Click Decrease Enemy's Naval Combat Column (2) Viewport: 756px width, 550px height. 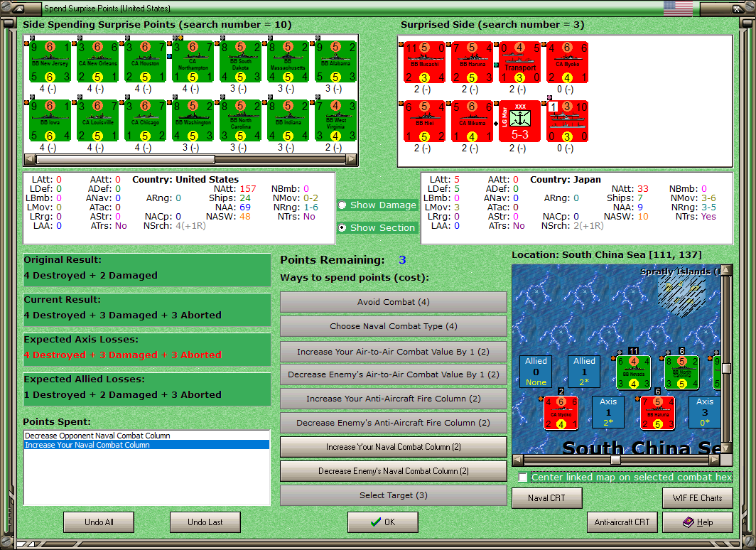(394, 471)
